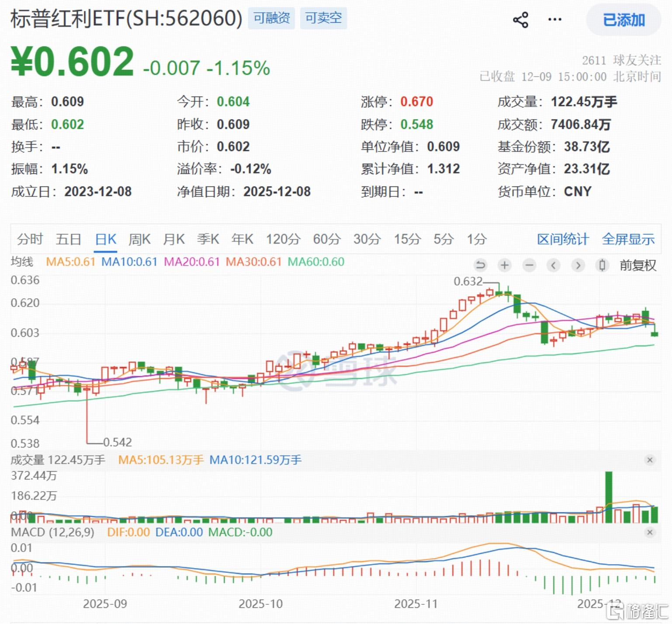672x624 pixels.
Task: Click the 基金份额 value 38.73亿
Action: tap(587, 147)
